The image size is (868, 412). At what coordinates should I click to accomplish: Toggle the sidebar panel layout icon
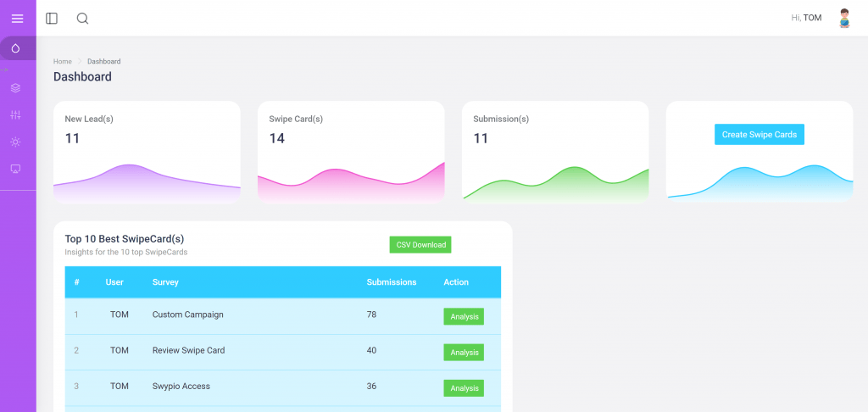click(x=52, y=19)
